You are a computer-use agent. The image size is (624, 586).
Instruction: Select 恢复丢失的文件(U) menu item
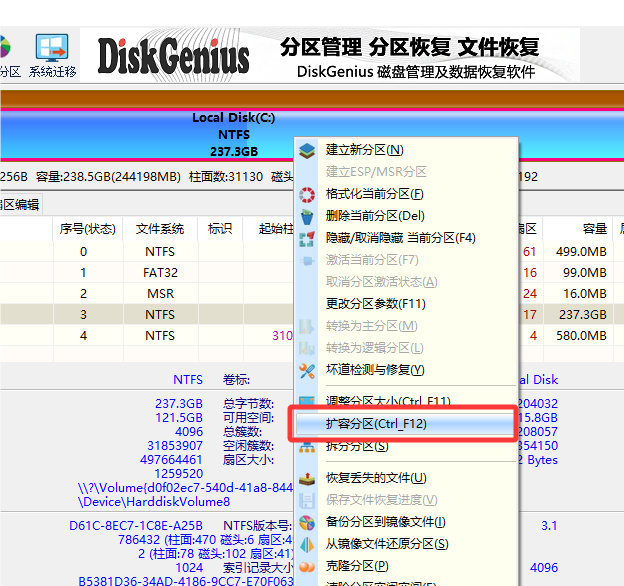pyautogui.click(x=406, y=478)
